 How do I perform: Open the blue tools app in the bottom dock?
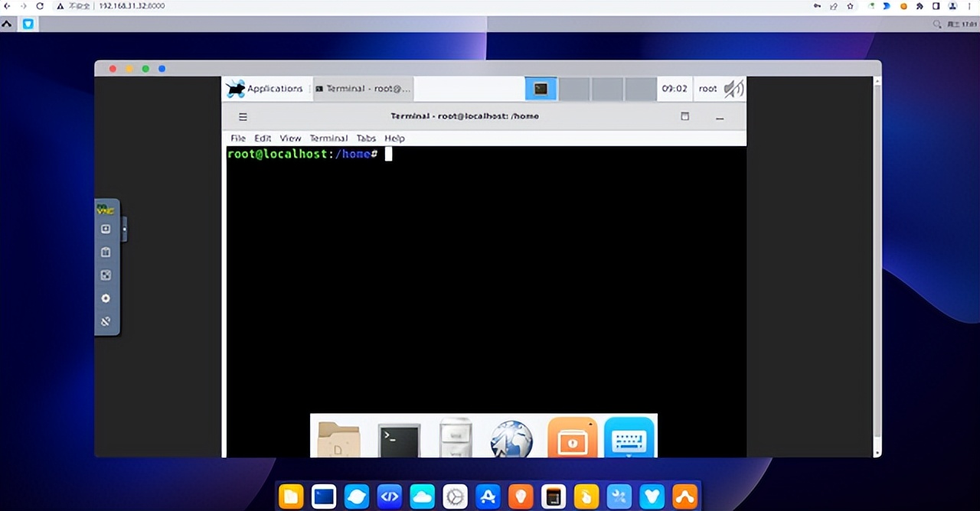click(619, 496)
